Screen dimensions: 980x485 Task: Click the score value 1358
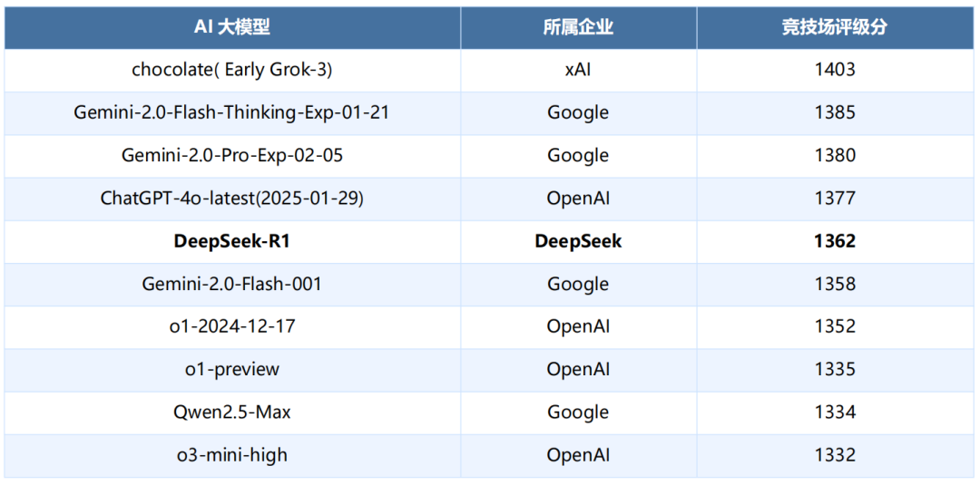[x=835, y=284]
